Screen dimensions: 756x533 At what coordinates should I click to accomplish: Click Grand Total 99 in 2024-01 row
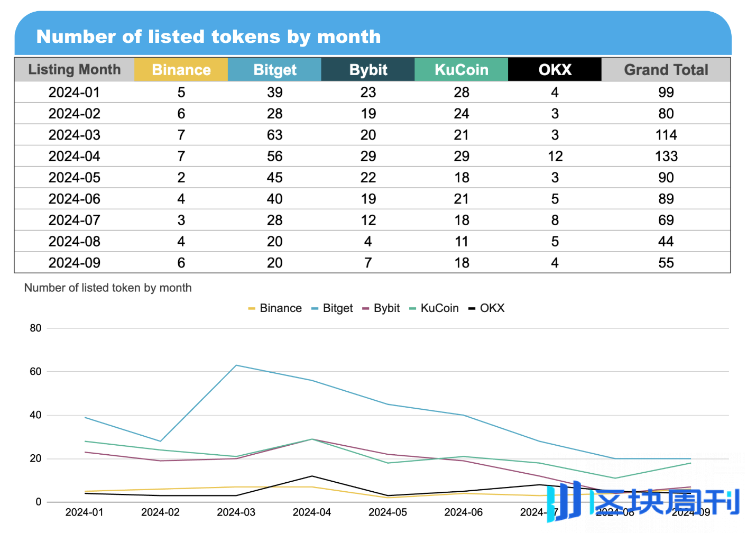(666, 93)
